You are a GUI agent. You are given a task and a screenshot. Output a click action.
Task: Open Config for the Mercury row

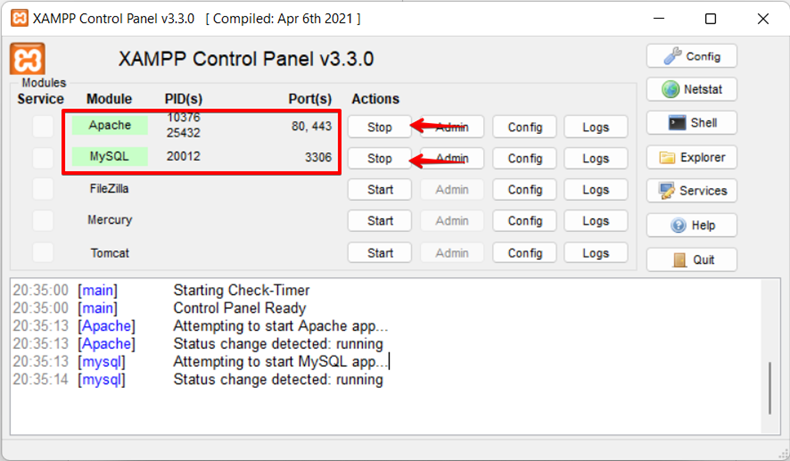(x=524, y=221)
